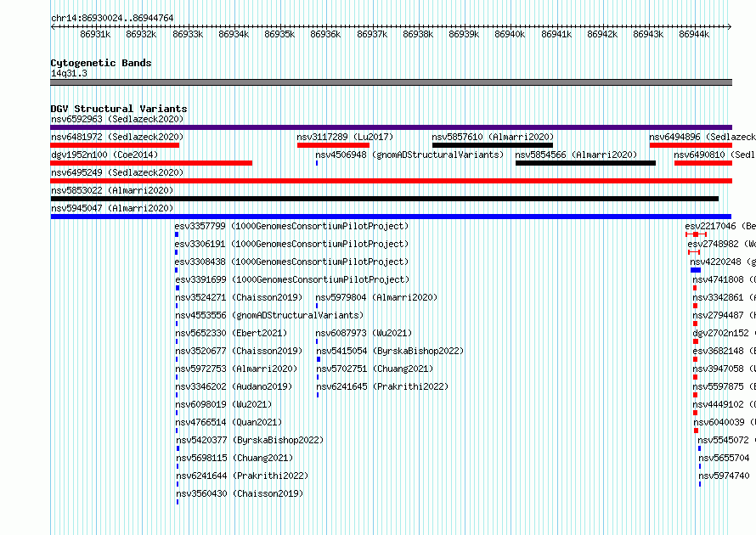Open variant nsv5655704 label
This screenshot has height=535, width=756.
point(725,458)
